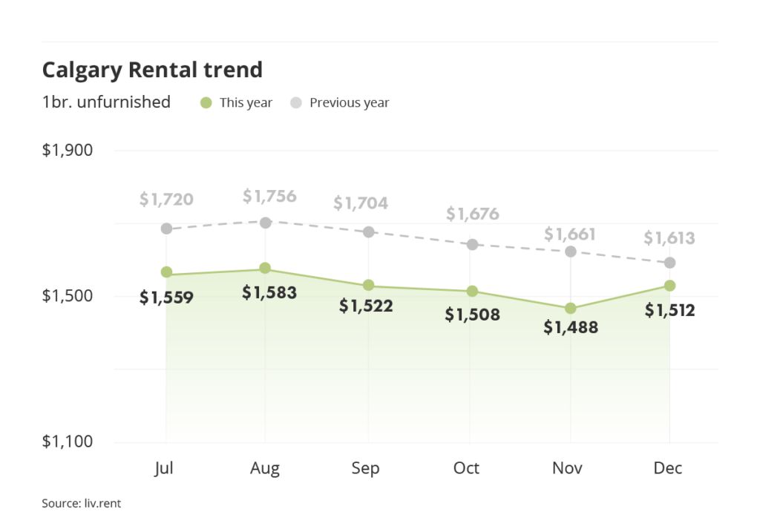The image size is (760, 532).
Task: Select the Oct label on the x-axis
Action: coord(466,468)
